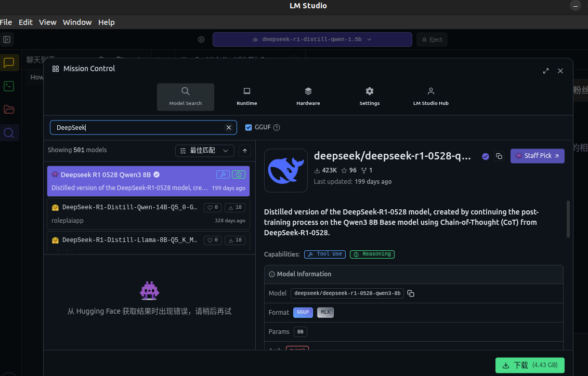Open the Developer terminal sidebar icon
Viewport: 588px width, 376px height.
click(x=9, y=86)
